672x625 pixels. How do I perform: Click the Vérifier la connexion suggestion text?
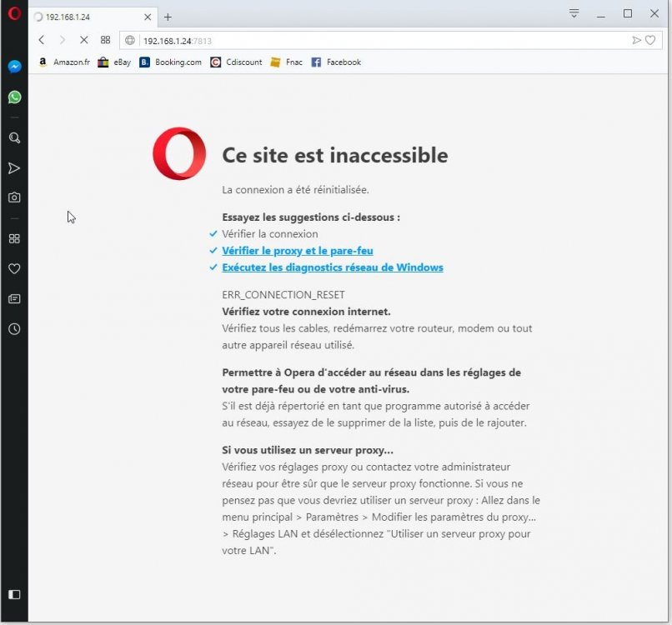[x=270, y=234]
